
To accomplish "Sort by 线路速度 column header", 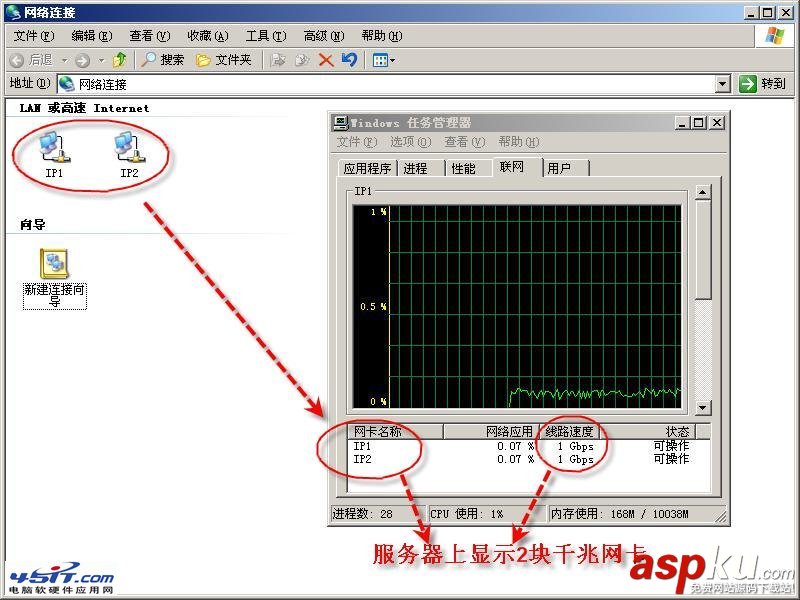I will [x=568, y=432].
